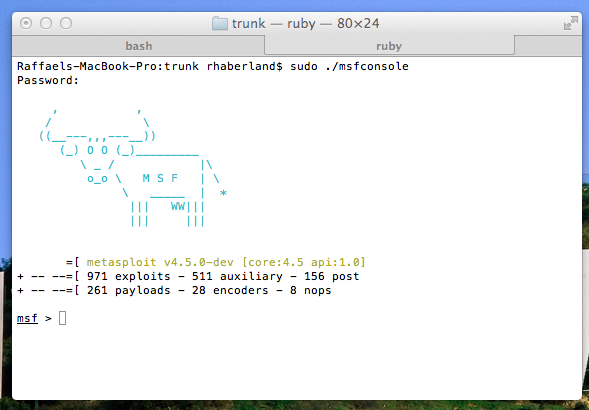Click the 'sudo ./msfconsole' command text
589x410 pixels.
click(349, 67)
